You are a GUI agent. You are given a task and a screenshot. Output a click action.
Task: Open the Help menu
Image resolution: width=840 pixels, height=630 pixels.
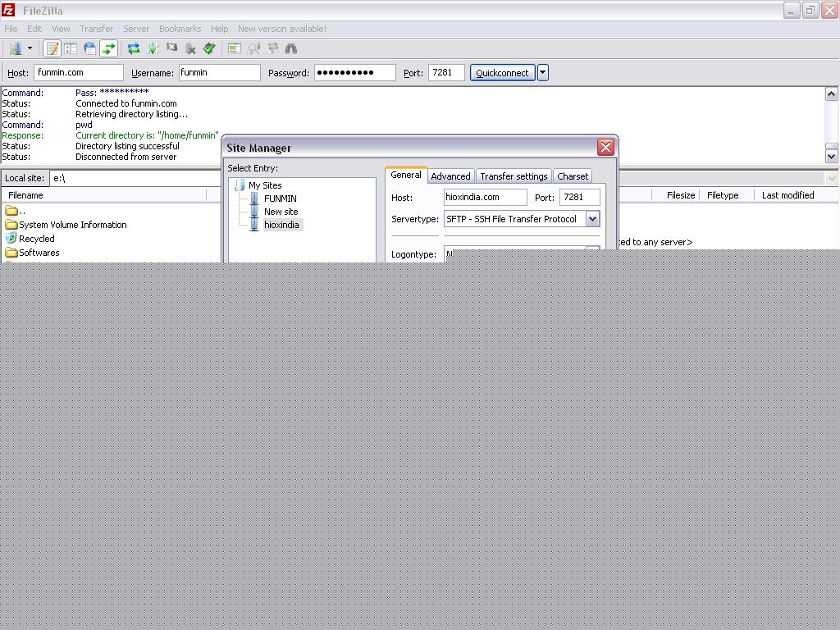219,29
